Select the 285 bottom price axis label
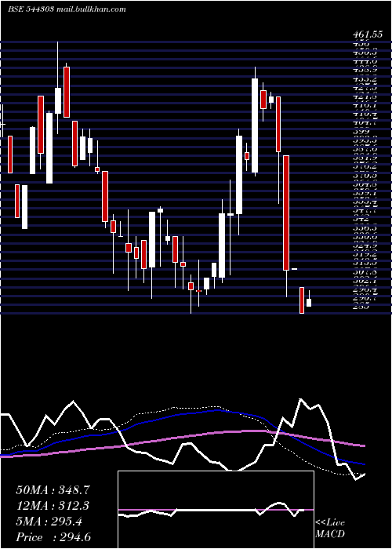 point(361,307)
